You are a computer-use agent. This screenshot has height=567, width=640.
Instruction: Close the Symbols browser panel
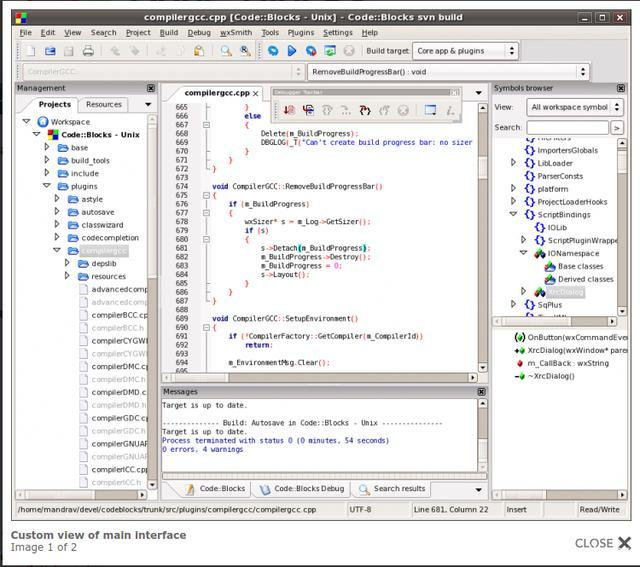tap(621, 88)
